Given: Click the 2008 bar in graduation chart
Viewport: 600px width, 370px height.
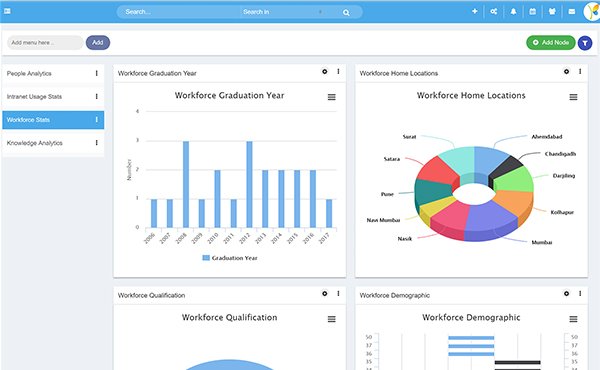Looking at the screenshot, I should 186,184.
